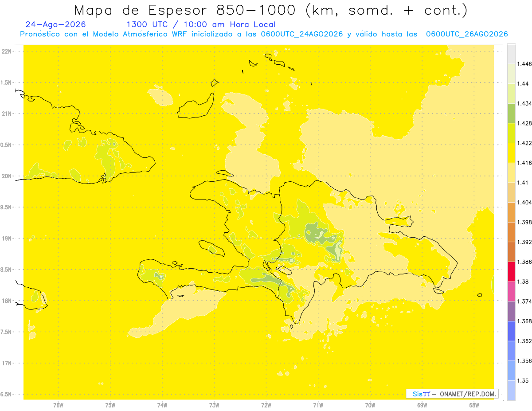Pick the red colorbar segment between 1.38 and 1.386
Image resolution: width=532 pixels, height=411 pixels.
[x=511, y=272]
